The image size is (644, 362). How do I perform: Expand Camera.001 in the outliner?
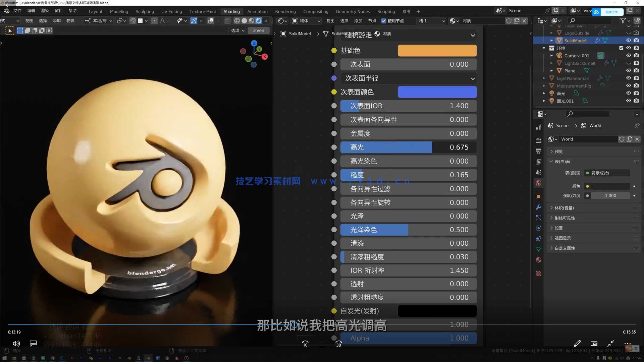552,55
